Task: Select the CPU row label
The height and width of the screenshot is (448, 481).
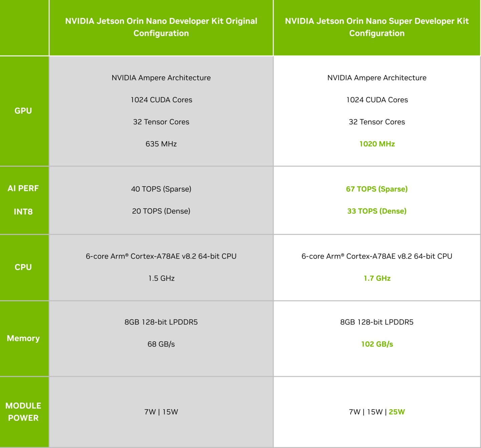Action: [x=23, y=267]
